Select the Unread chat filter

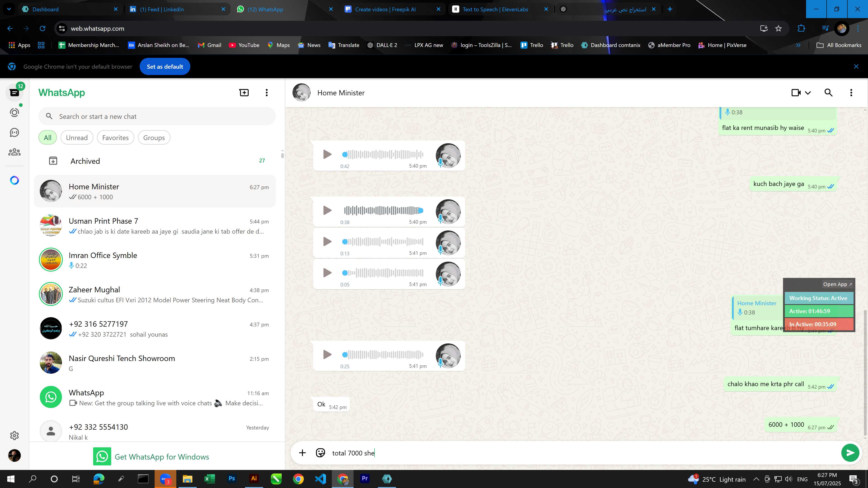pos(77,138)
